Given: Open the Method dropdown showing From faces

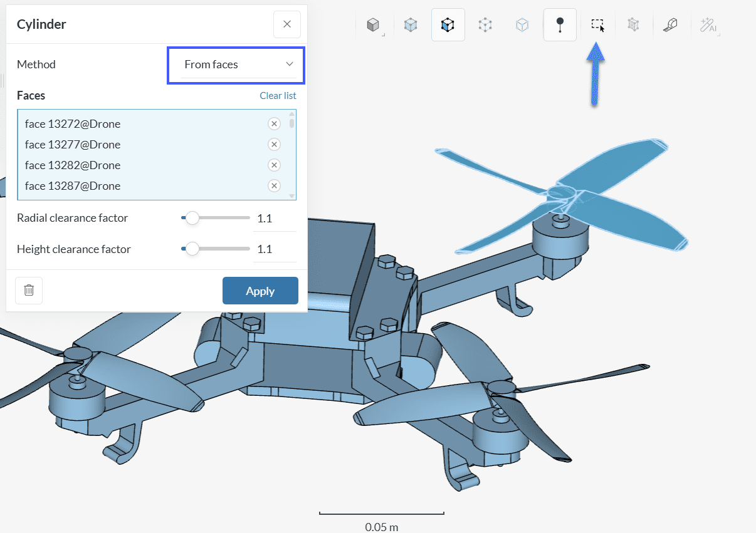Looking at the screenshot, I should [x=236, y=65].
